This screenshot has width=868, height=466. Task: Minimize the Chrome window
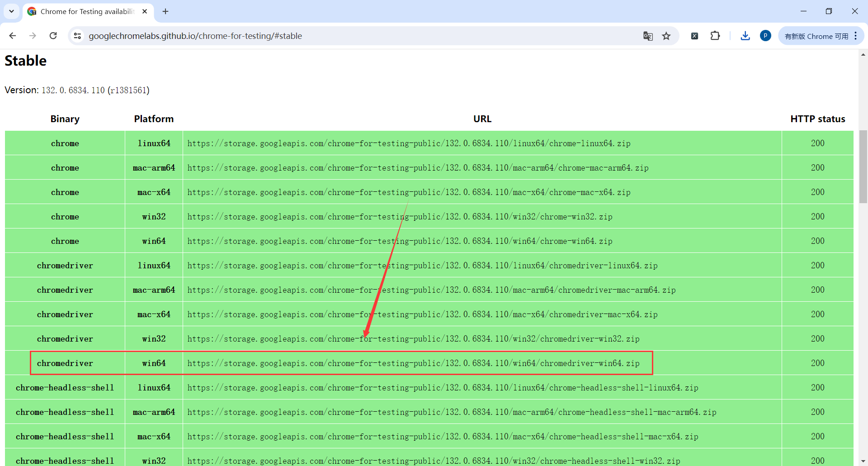tap(803, 11)
